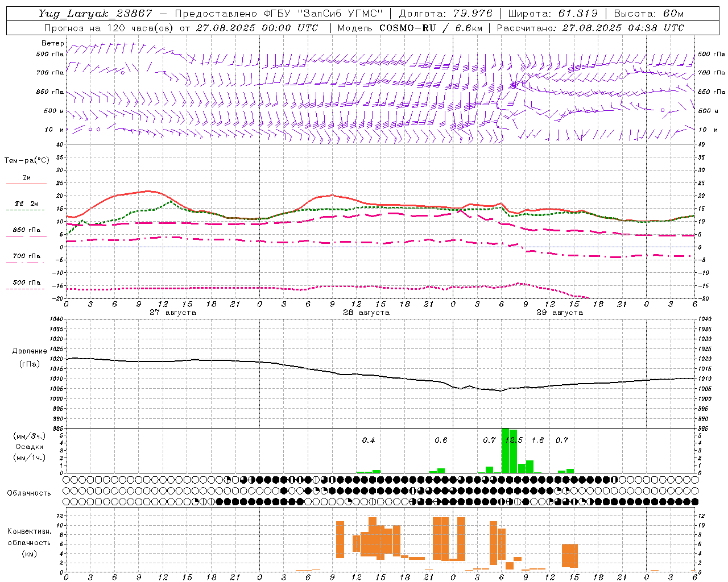The image size is (728, 582).
Task: Click the computed time Рассчитано: 27.08.2025 04:38 UTC
Action: (x=591, y=28)
